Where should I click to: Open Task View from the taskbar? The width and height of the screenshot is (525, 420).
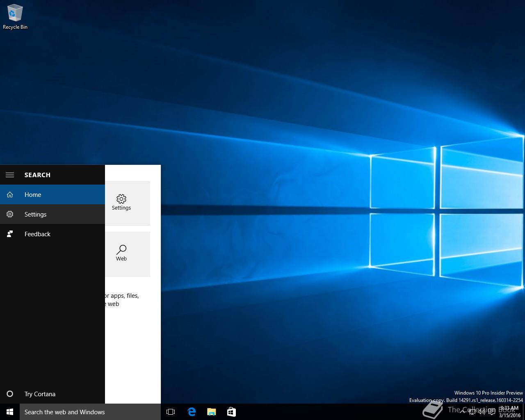(171, 412)
